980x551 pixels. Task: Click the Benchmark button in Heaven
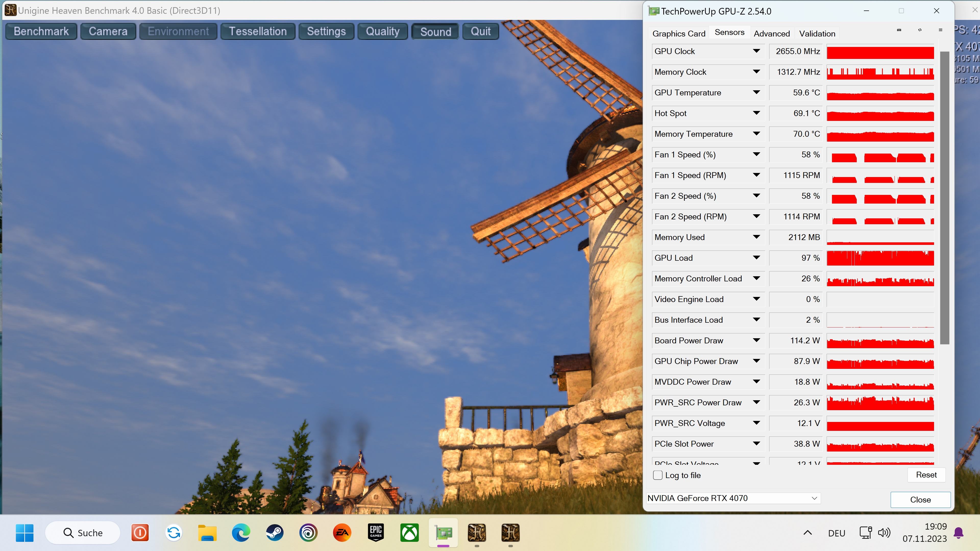click(x=41, y=31)
